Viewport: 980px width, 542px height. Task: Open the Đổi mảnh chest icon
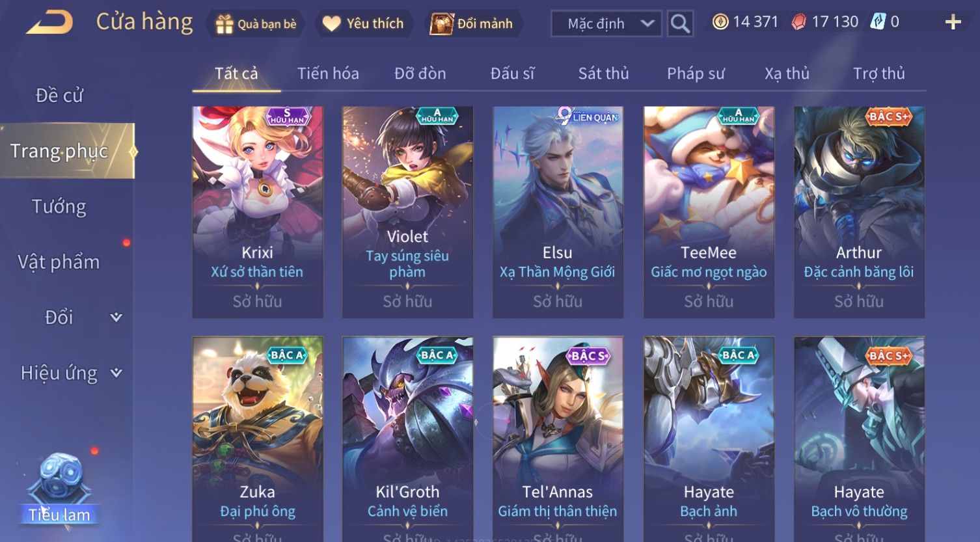click(x=441, y=24)
